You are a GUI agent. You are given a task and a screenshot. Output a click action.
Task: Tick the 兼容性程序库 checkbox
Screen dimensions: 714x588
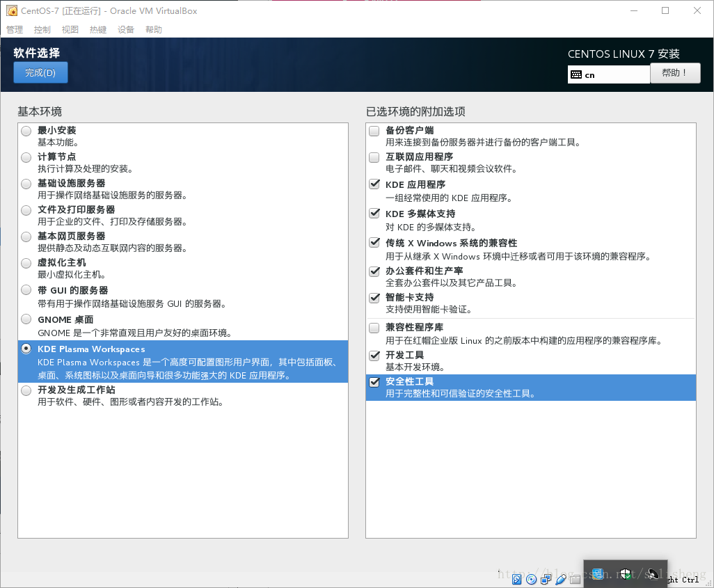click(374, 328)
